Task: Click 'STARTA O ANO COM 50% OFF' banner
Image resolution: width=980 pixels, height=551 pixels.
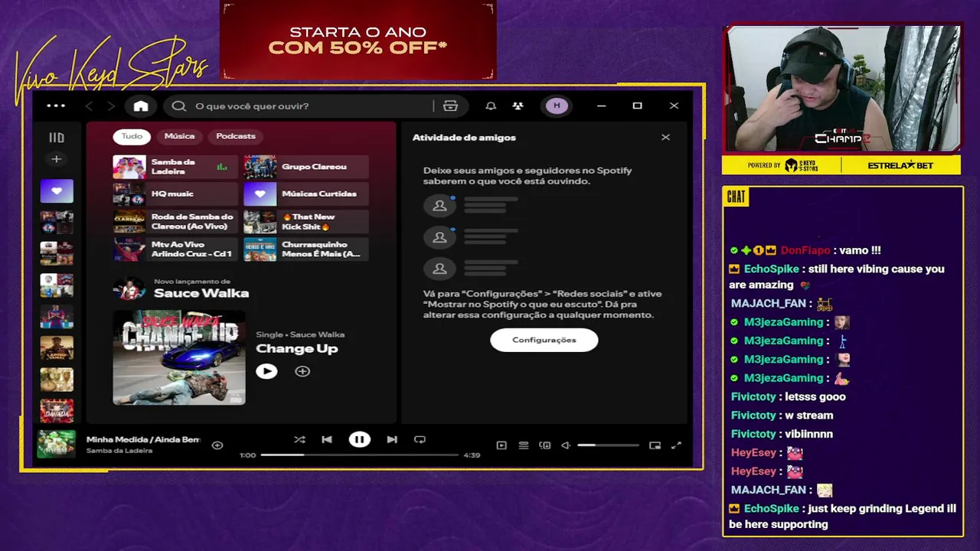Action: point(358,40)
